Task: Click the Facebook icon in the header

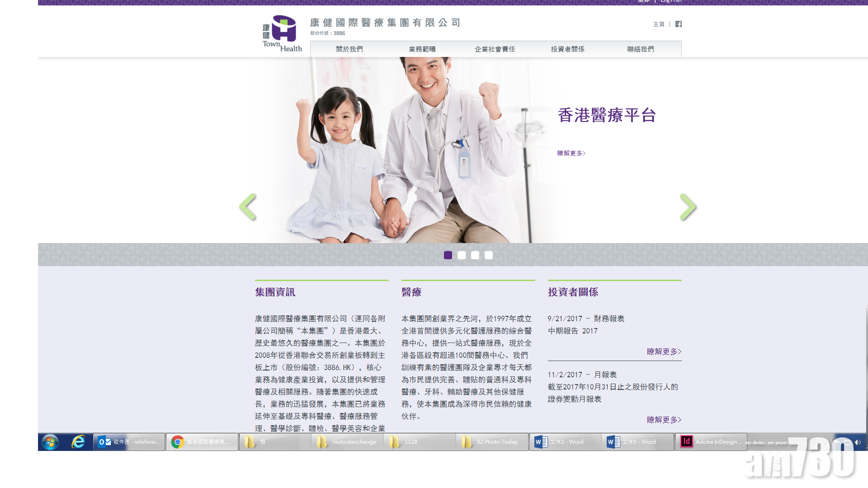Action: (678, 24)
